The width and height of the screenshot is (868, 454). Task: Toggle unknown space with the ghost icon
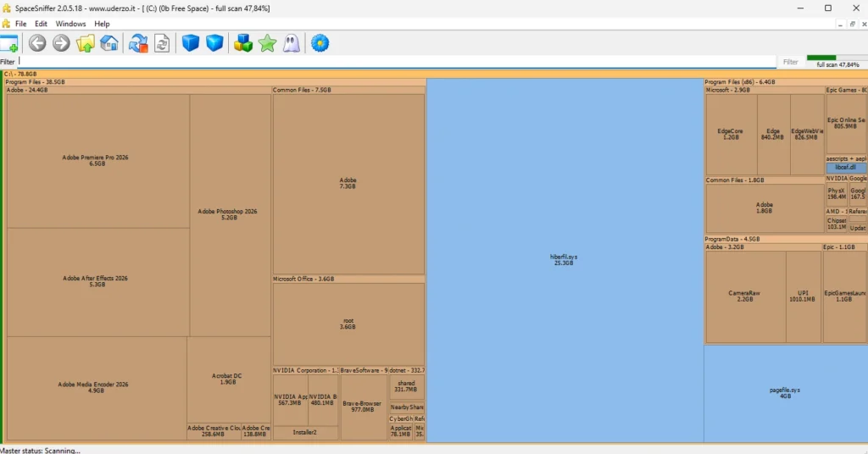tap(292, 43)
